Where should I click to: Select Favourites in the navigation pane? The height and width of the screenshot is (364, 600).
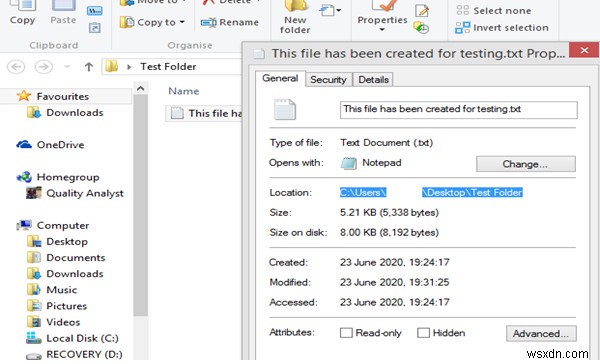62,96
